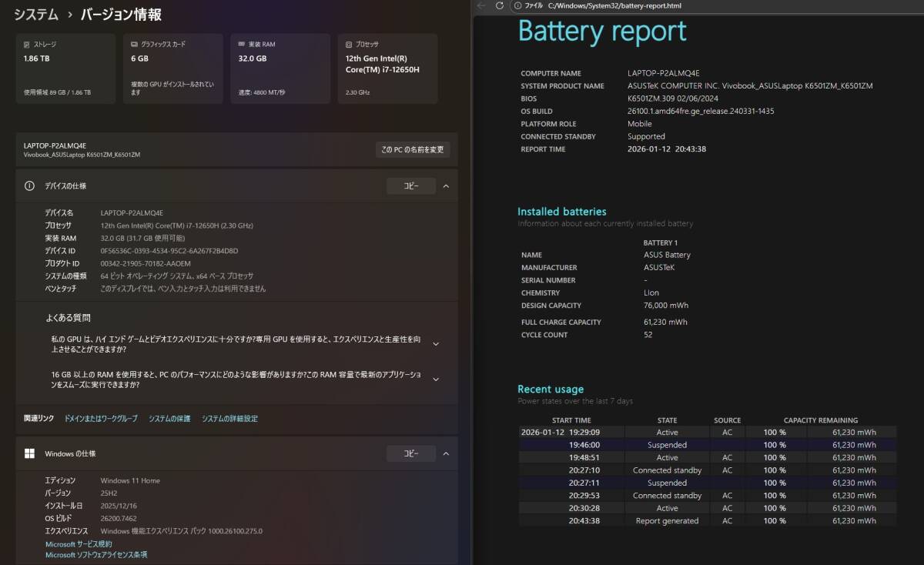Click the CAPACITY REMAINING column header
The width and height of the screenshot is (924, 565).
click(x=821, y=420)
